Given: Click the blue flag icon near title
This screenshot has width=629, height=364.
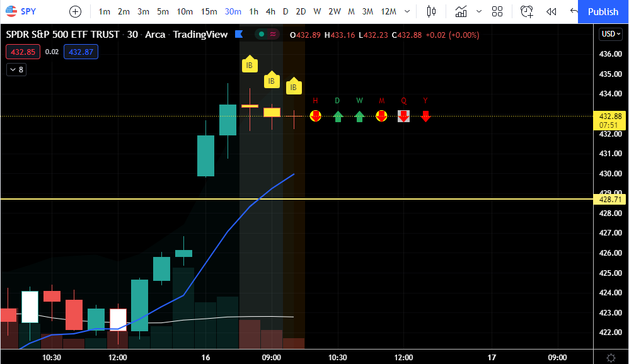Looking at the screenshot, I should (239, 34).
